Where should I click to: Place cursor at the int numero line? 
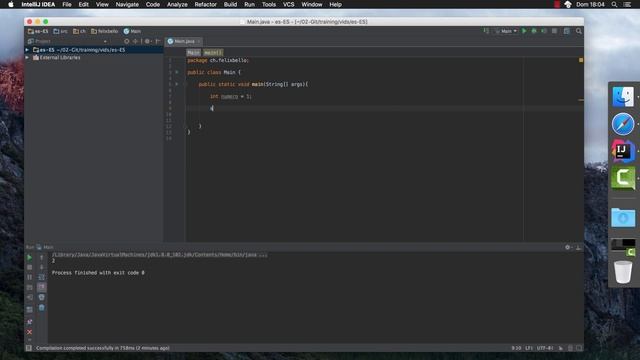[x=231, y=96]
